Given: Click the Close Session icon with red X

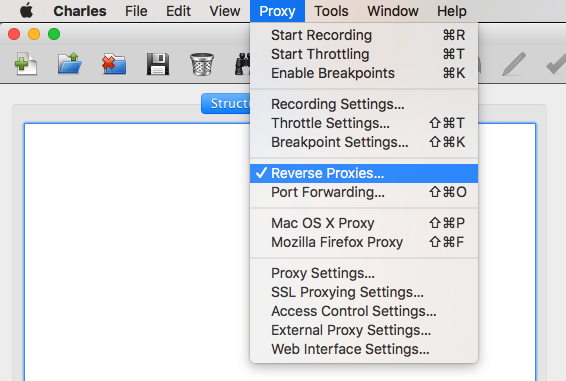Looking at the screenshot, I should tap(114, 64).
